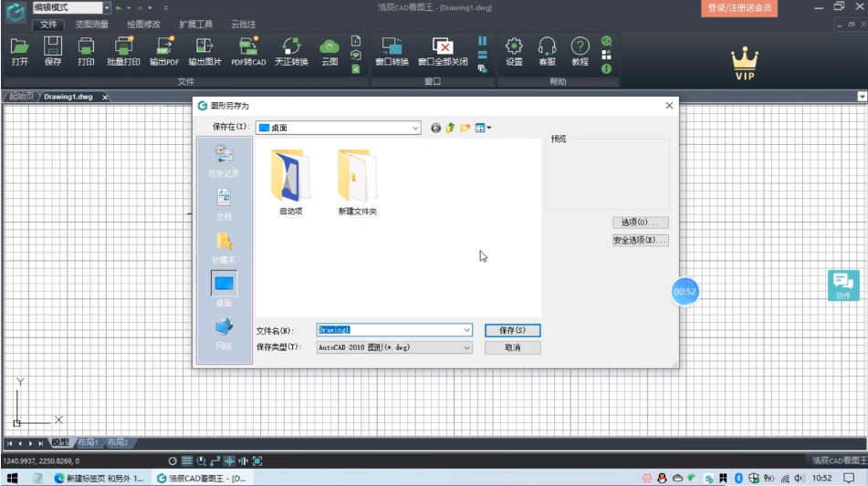Select 历史记录 in dialog sidebar

point(224,160)
